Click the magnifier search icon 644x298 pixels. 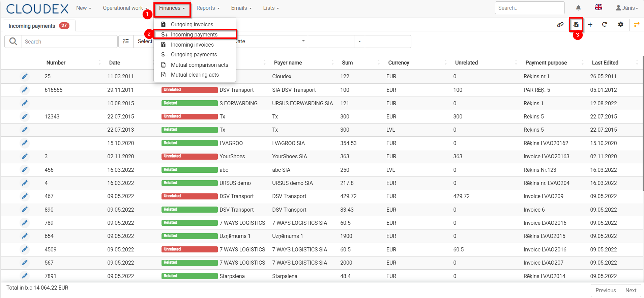point(13,42)
